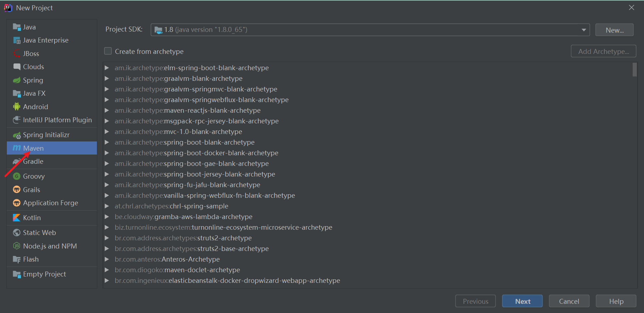Expand chrl-spring-sample archetype node

[107, 206]
